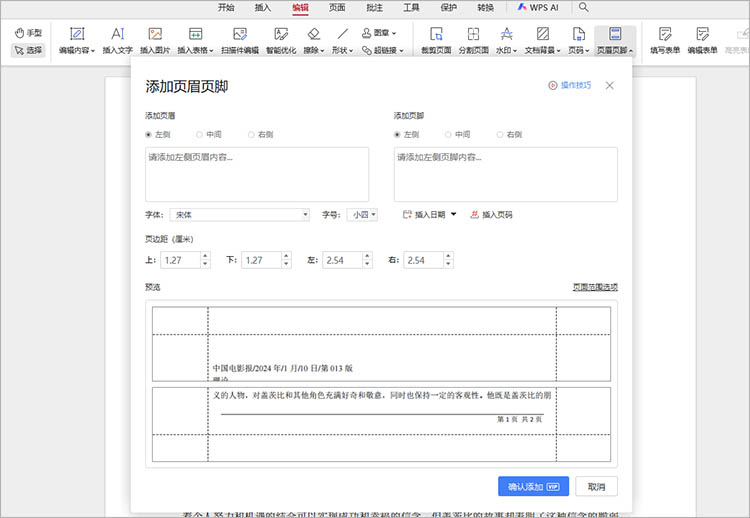Open the 批注 annotation tab
The image size is (750, 518).
[x=374, y=7]
